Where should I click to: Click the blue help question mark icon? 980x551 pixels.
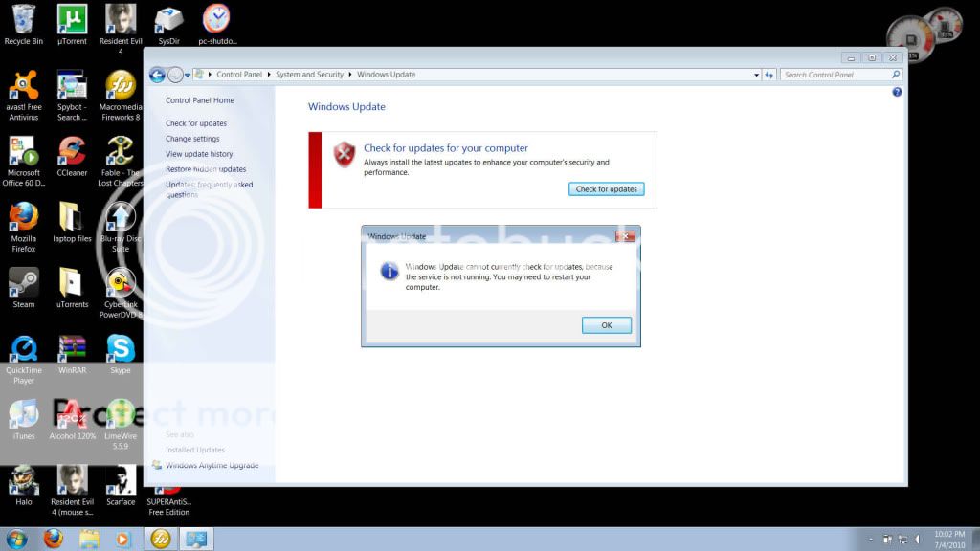coord(897,92)
